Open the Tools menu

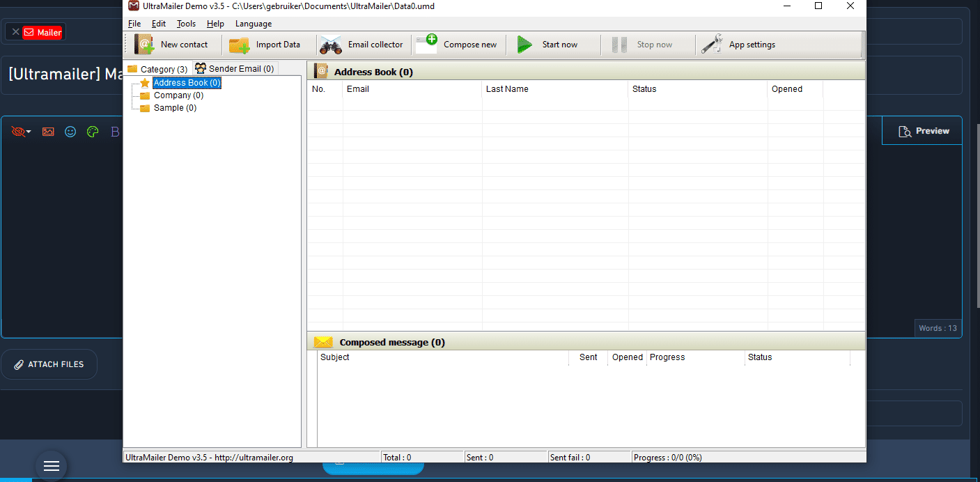tap(186, 24)
